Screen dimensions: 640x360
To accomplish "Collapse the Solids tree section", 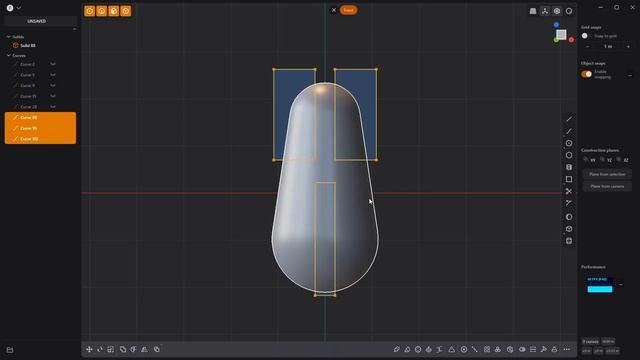I will [9, 37].
